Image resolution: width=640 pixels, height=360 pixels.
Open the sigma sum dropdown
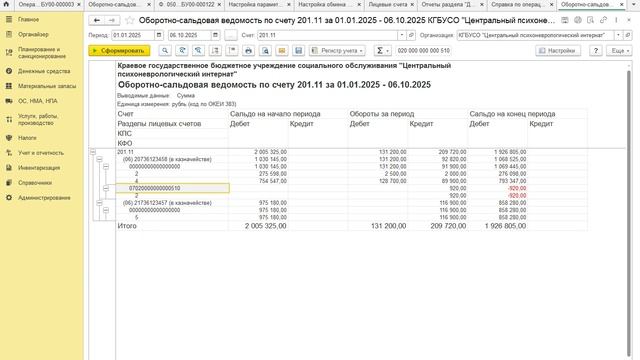[x=382, y=50]
